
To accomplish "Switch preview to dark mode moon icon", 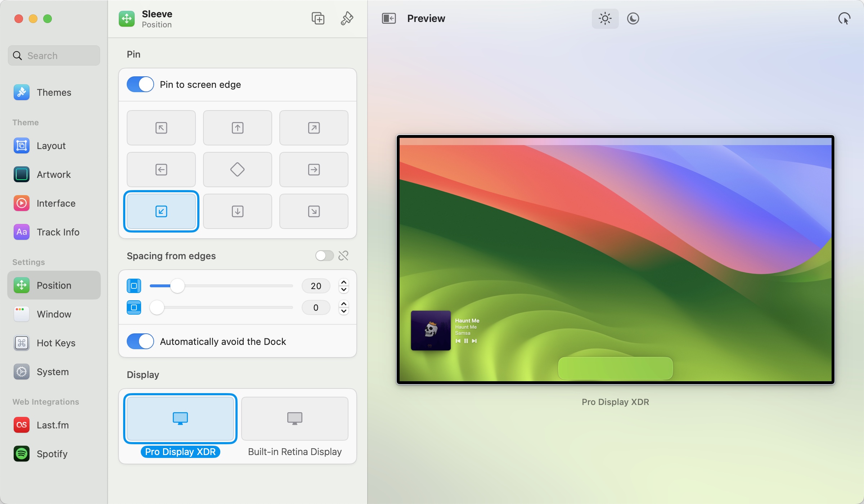I will 633,18.
